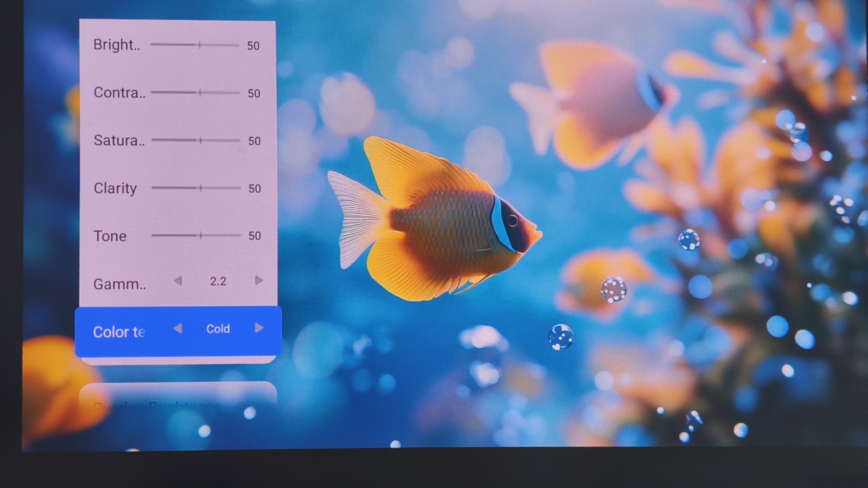Viewport: 868px width, 488px height.
Task: Select the Gamma menu row label
Action: tap(119, 284)
